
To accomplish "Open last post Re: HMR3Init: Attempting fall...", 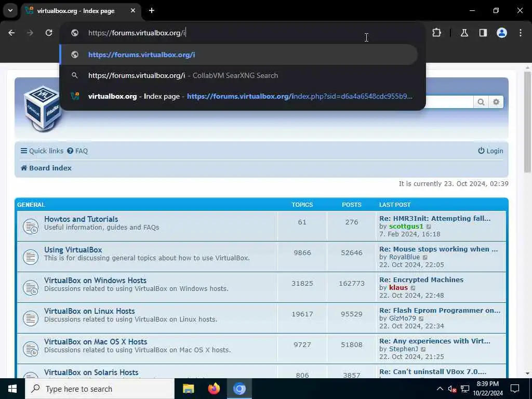I will [435, 219].
